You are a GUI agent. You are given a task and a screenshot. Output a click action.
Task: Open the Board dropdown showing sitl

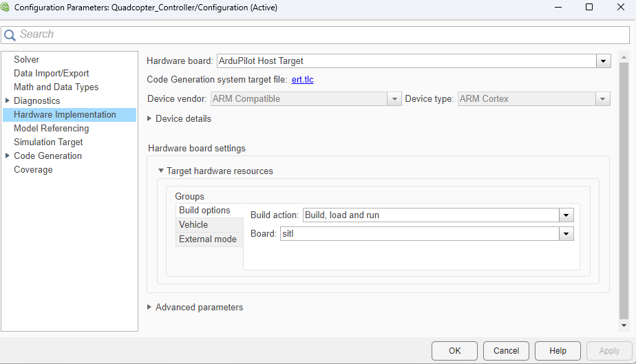click(566, 234)
